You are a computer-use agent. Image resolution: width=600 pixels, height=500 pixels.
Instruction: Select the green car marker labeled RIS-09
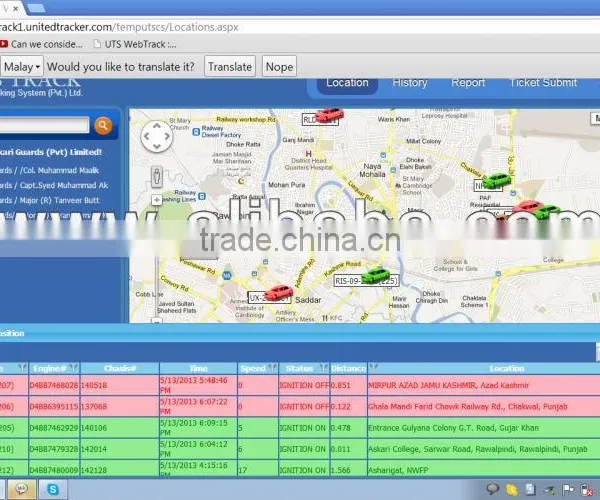(x=376, y=275)
